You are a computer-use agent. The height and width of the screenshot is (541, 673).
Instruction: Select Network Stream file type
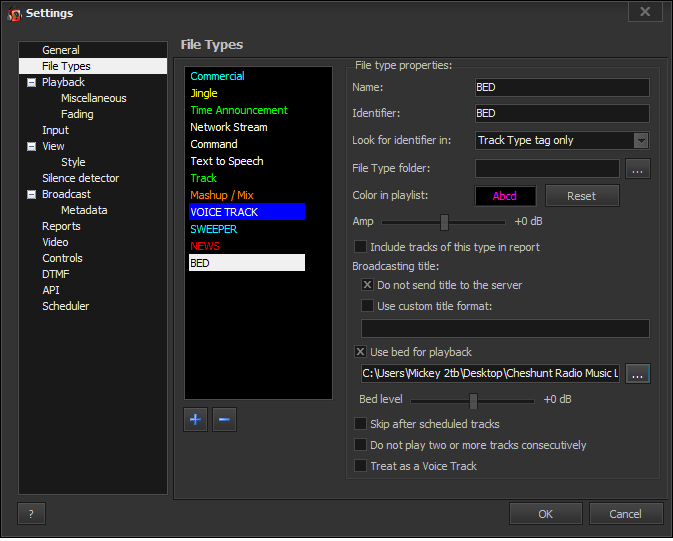pyautogui.click(x=229, y=128)
